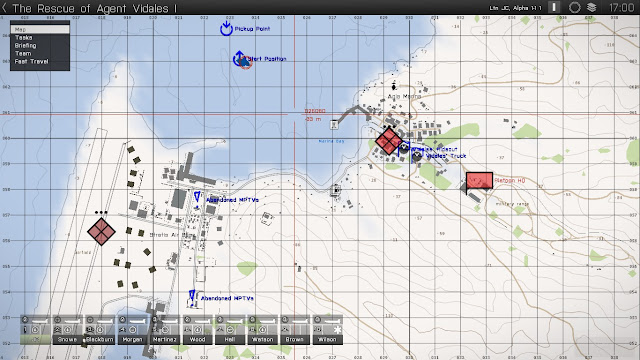Viewport: 640px width, 360px height.
Task: Open the Fast Travel menu entry
Action: pyautogui.click(x=40, y=61)
